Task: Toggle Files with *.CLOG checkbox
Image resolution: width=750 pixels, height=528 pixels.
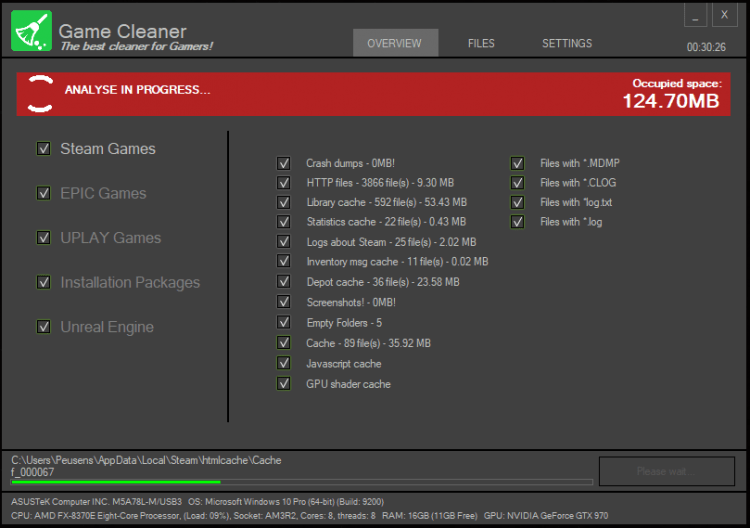Action: point(517,183)
